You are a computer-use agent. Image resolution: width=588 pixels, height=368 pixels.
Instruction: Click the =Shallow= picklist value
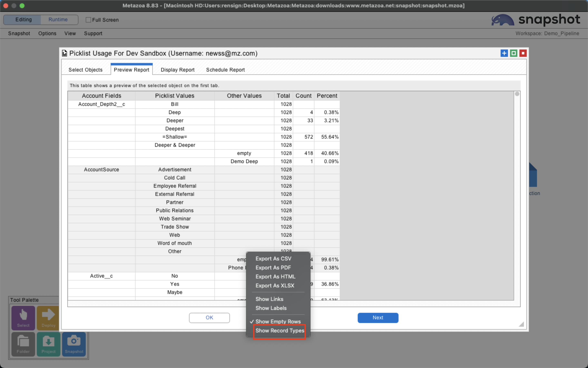click(175, 137)
